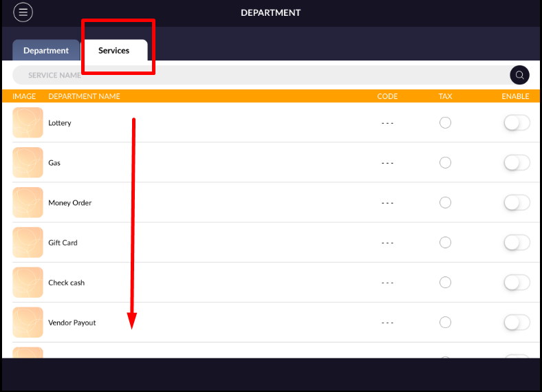Turn on the Gift Card toggle
542x392 pixels.
517,243
